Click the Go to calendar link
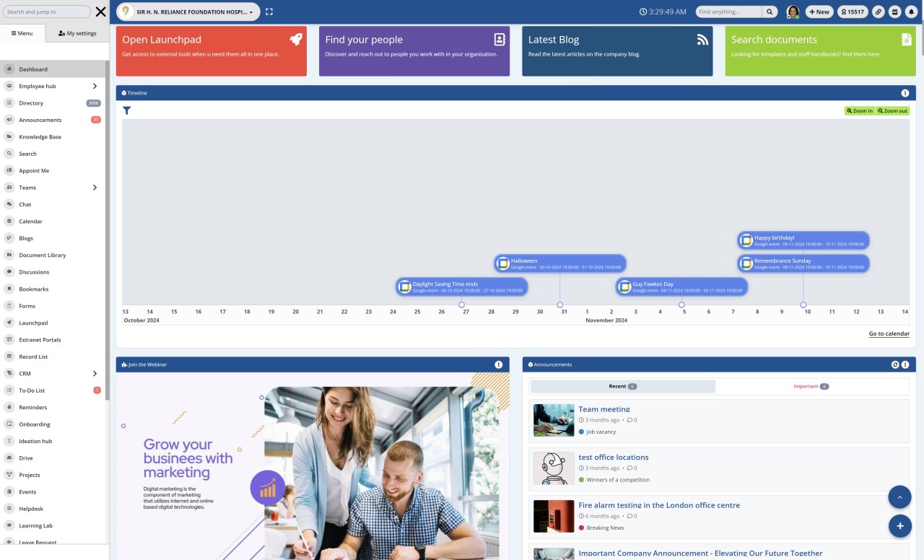The height and width of the screenshot is (560, 924). 889,333
